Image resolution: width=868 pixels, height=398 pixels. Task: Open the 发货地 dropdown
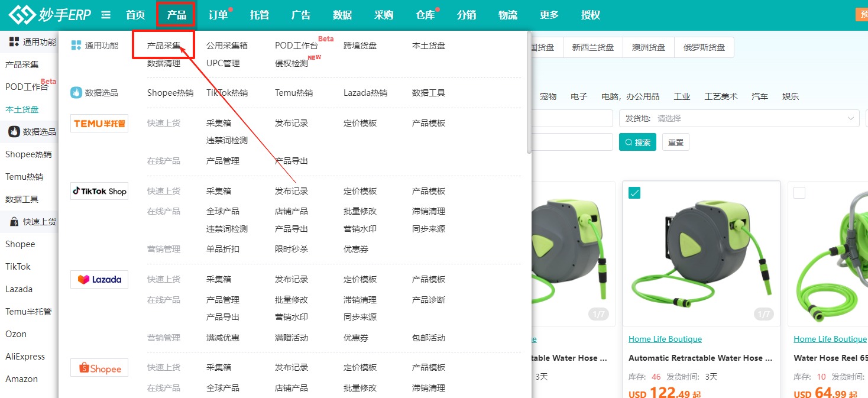(739, 118)
